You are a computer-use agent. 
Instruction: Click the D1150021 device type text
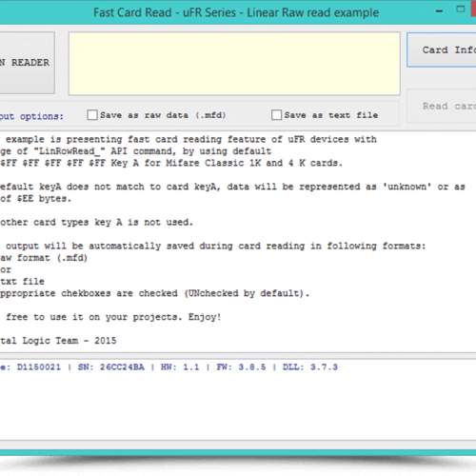point(39,367)
